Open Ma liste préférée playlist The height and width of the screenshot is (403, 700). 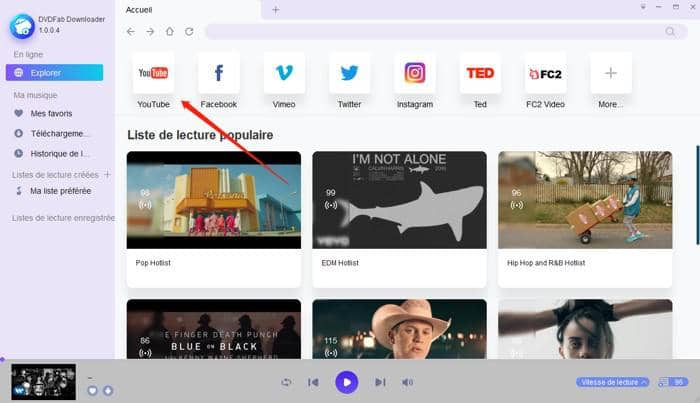pyautogui.click(x=53, y=191)
